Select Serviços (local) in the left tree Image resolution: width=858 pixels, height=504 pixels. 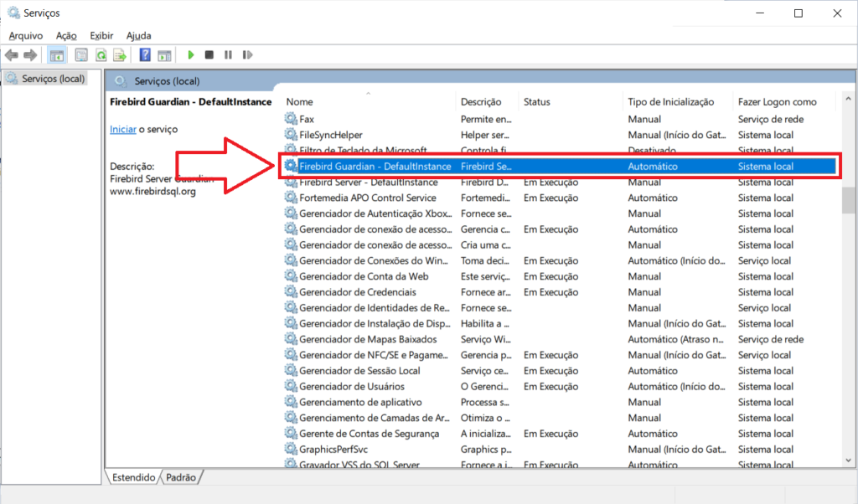click(x=50, y=78)
